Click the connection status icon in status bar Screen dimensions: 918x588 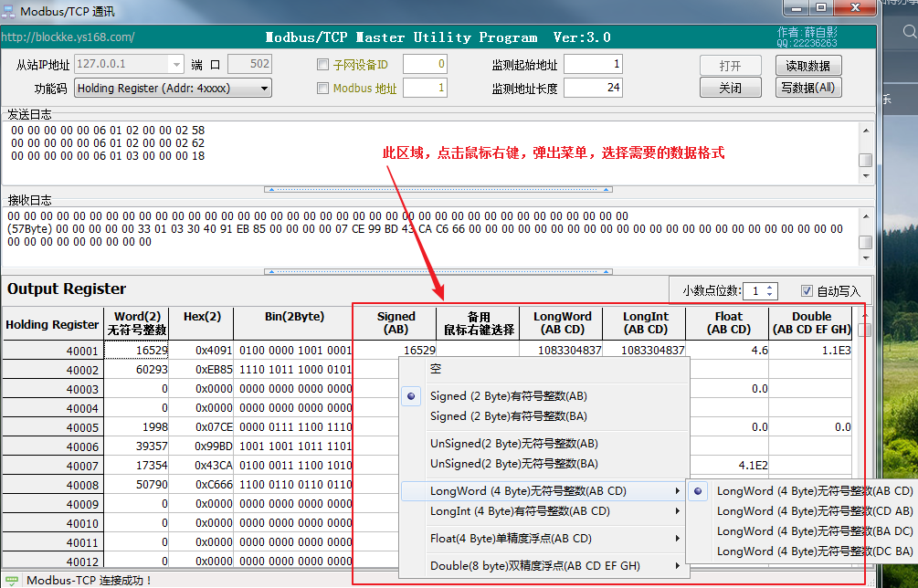tap(12, 580)
